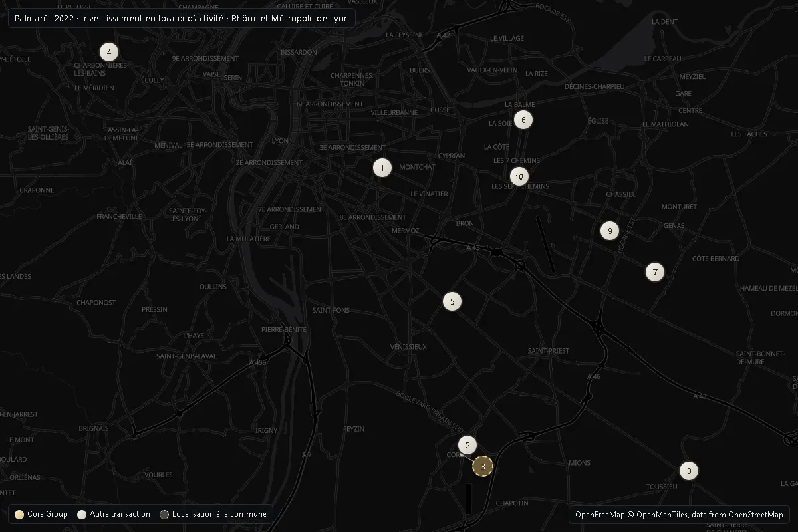This screenshot has width=798, height=532.
Task: Click the Mermoz district label
Action: tap(406, 231)
